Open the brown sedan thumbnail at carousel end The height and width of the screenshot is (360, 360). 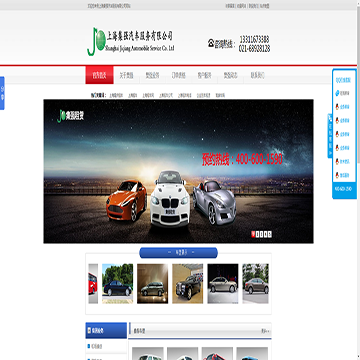point(255,284)
